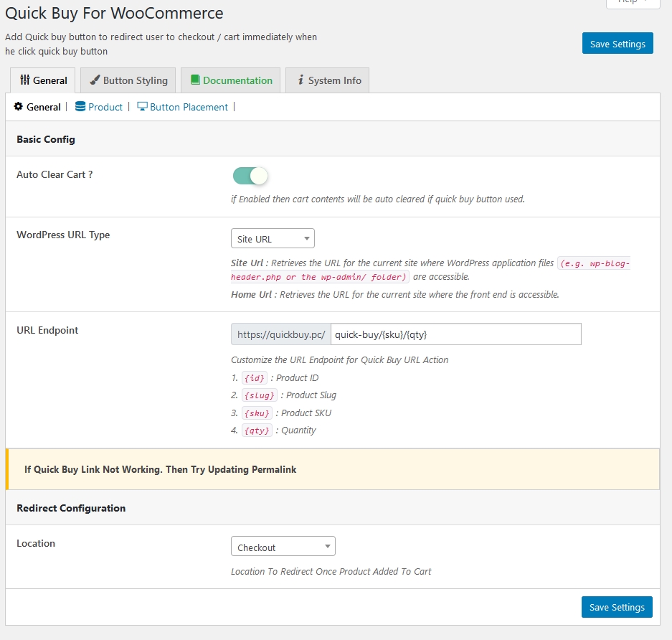
Task: Click into the URL Endpoint input field
Action: [456, 334]
